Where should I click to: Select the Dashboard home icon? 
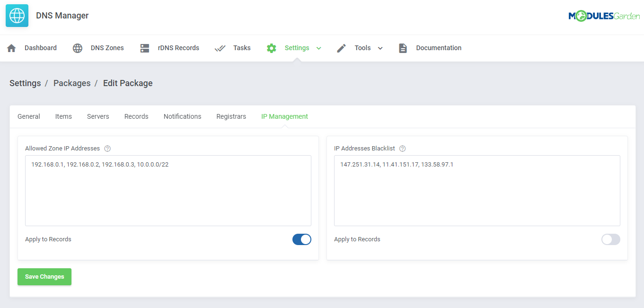11,47
